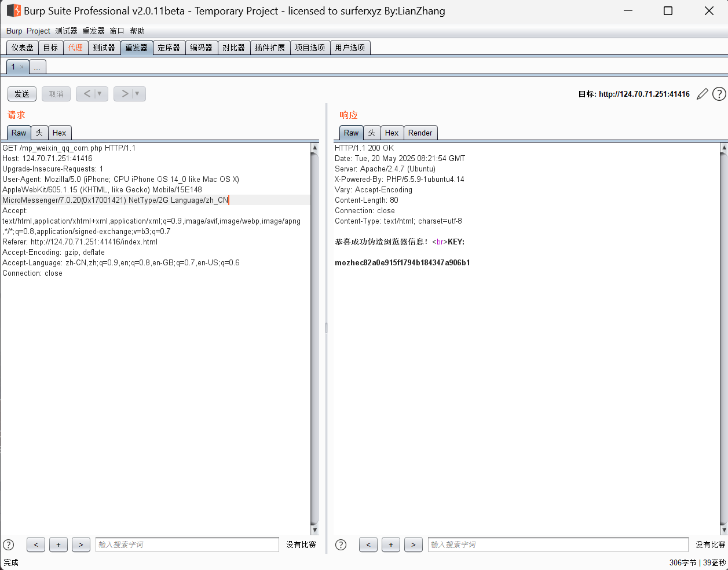Screen dimensions: 728x570
Task: Click the response search previous match button
Action: (368, 545)
